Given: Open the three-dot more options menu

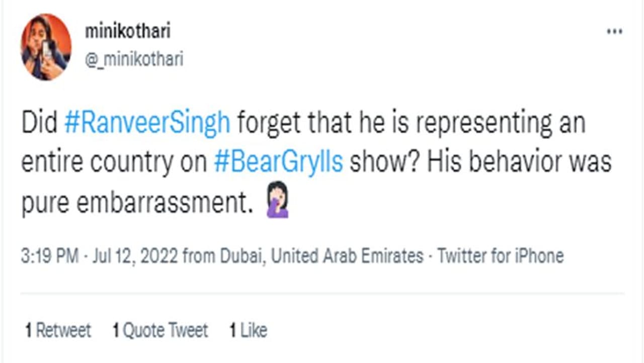Looking at the screenshot, I should pos(614,32).
